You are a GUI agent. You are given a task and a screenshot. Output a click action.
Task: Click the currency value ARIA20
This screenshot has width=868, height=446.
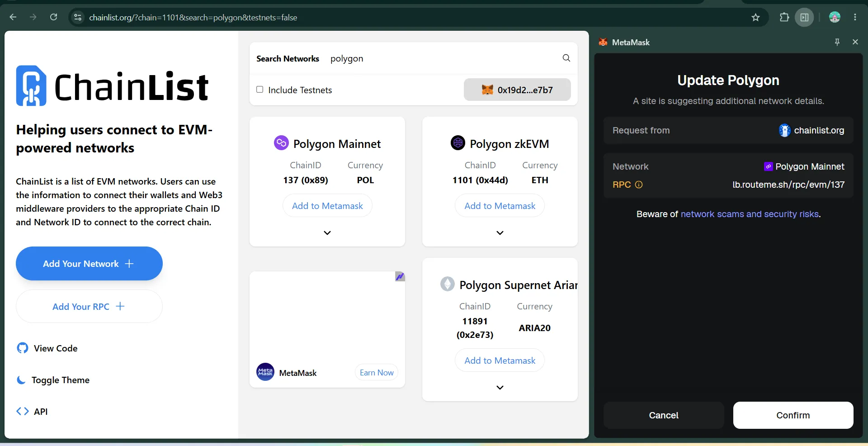point(534,328)
